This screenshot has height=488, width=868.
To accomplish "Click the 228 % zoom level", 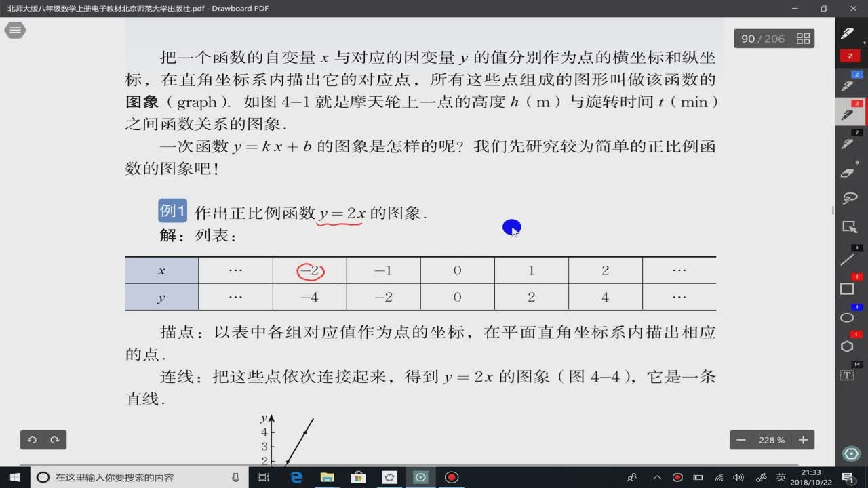I will pyautogui.click(x=772, y=440).
